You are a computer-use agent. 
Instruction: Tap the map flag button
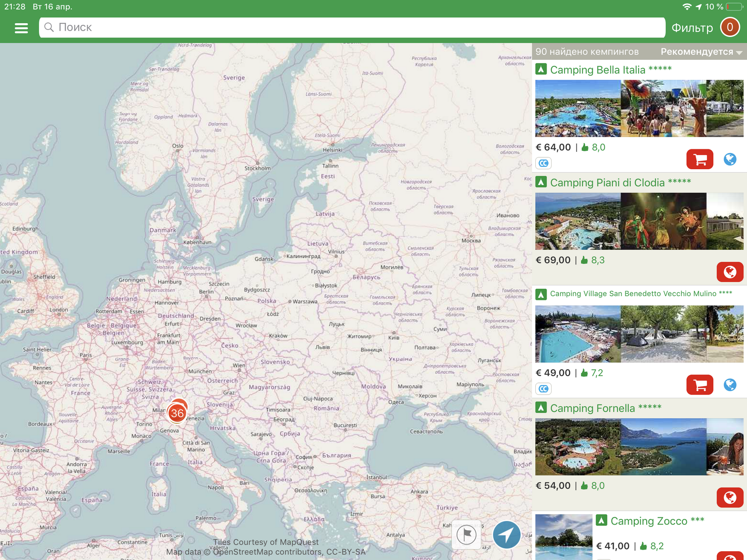click(x=466, y=535)
